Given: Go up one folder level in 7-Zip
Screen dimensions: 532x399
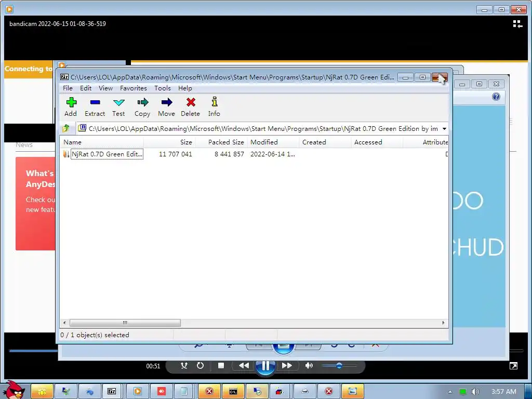Looking at the screenshot, I should coord(66,129).
